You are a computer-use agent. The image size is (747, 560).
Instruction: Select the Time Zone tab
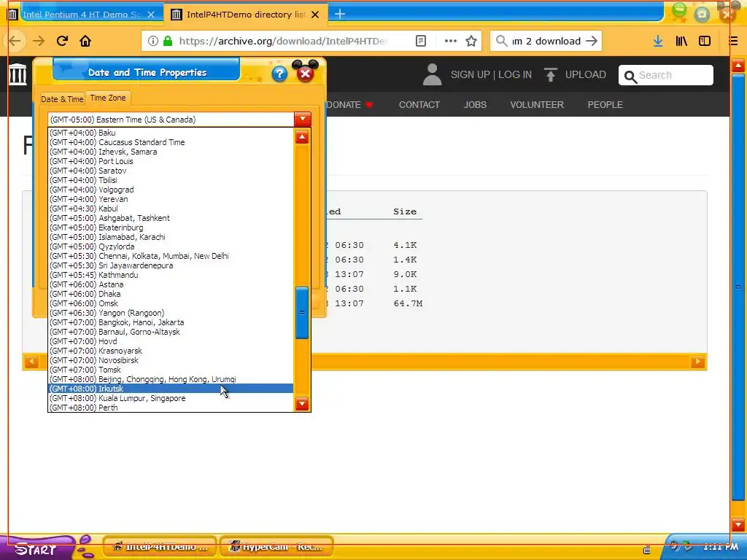pos(108,98)
